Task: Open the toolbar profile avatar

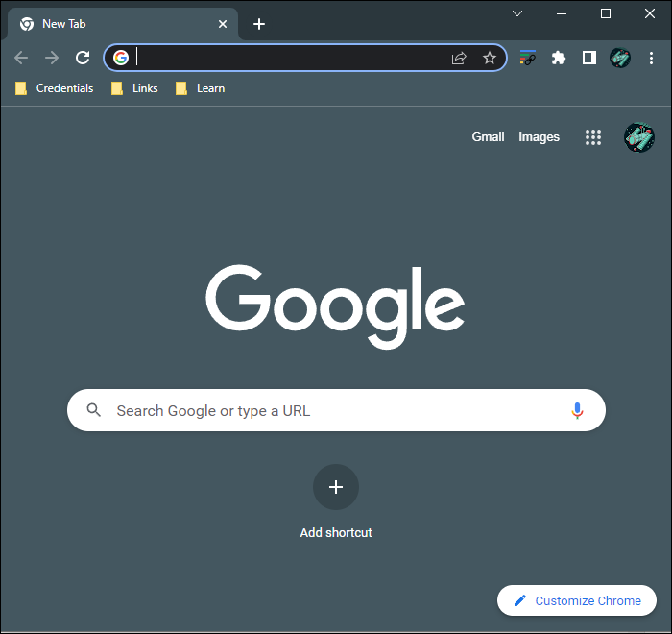Action: (620, 58)
